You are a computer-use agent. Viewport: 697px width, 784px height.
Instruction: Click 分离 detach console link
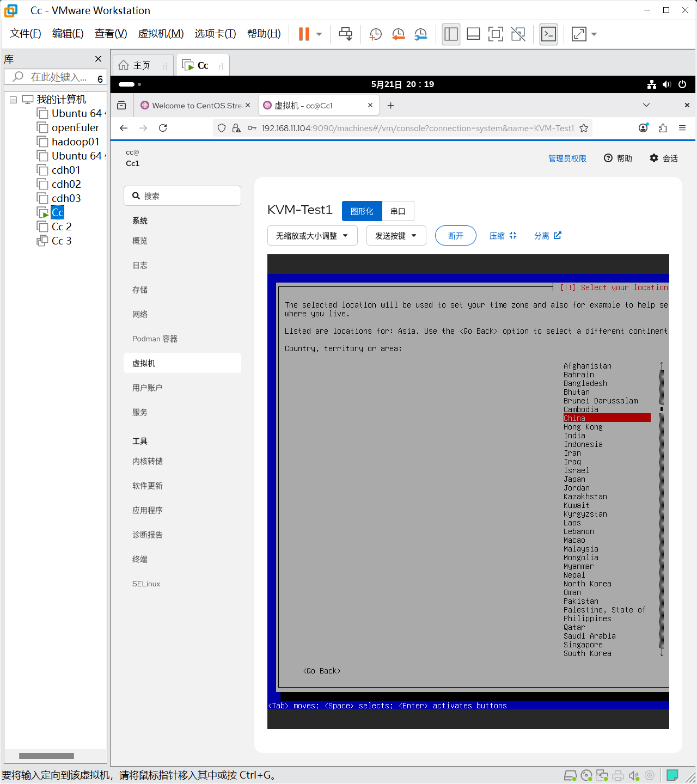(548, 236)
